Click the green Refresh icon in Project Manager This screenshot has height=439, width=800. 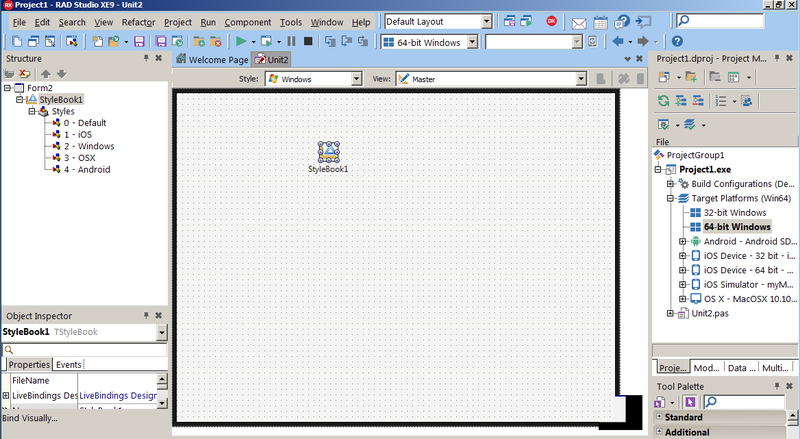(663, 101)
